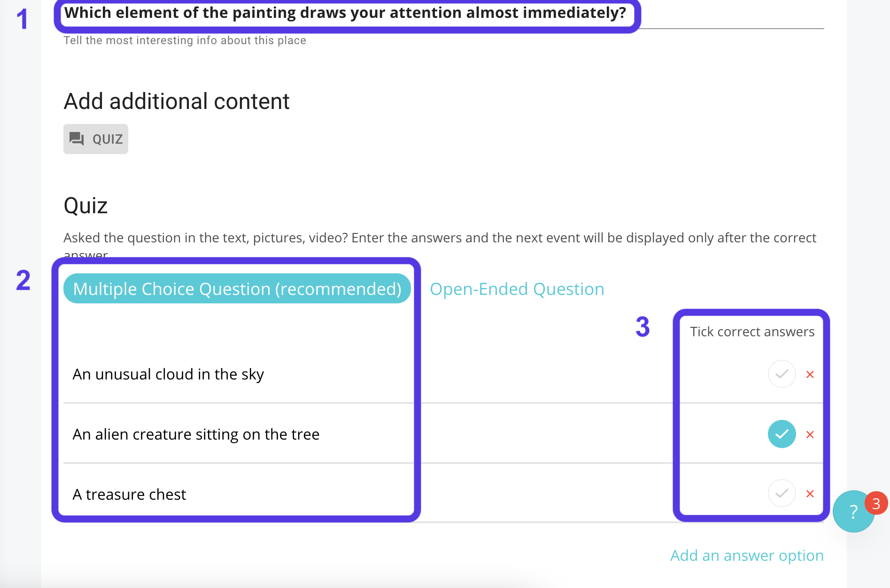The width and height of the screenshot is (890, 588).
Task: Click the 'Tell the most interesting info' hint text
Action: pyautogui.click(x=185, y=40)
